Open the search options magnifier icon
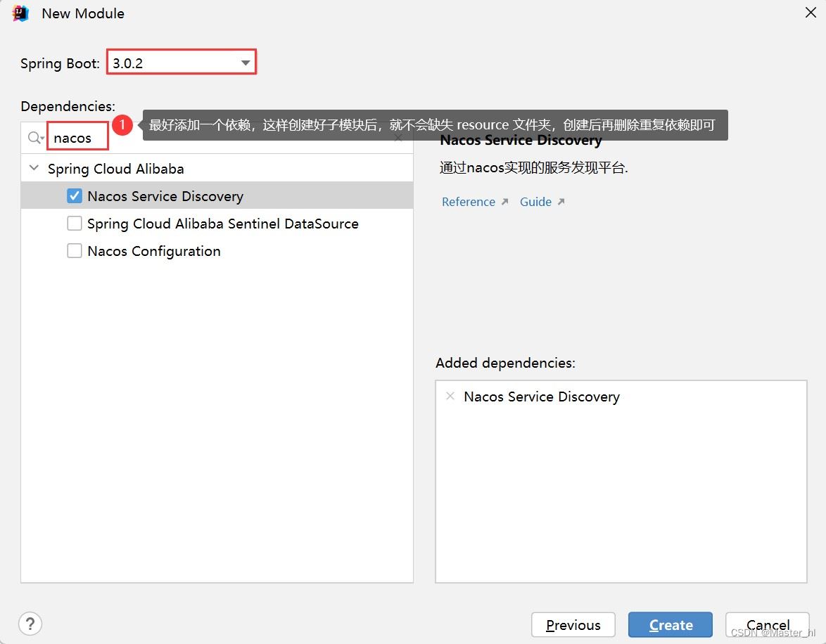Viewport: 826px width, 644px height. [x=35, y=138]
